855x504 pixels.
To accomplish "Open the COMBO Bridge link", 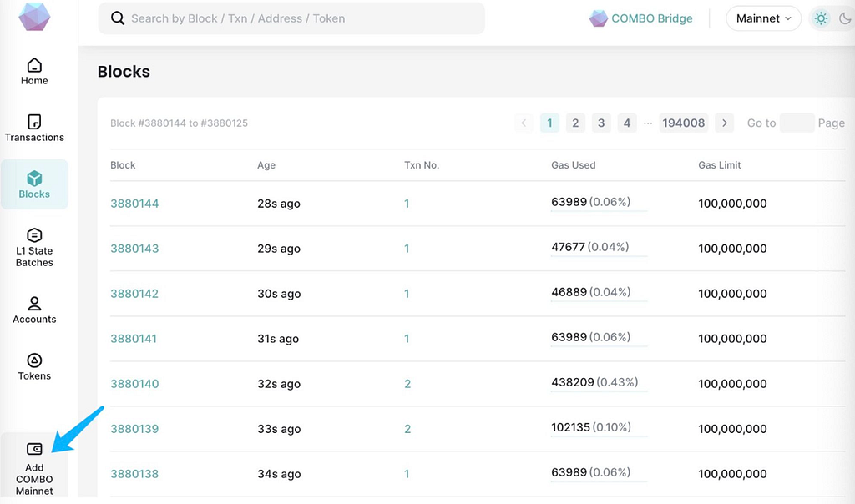I will (640, 18).
